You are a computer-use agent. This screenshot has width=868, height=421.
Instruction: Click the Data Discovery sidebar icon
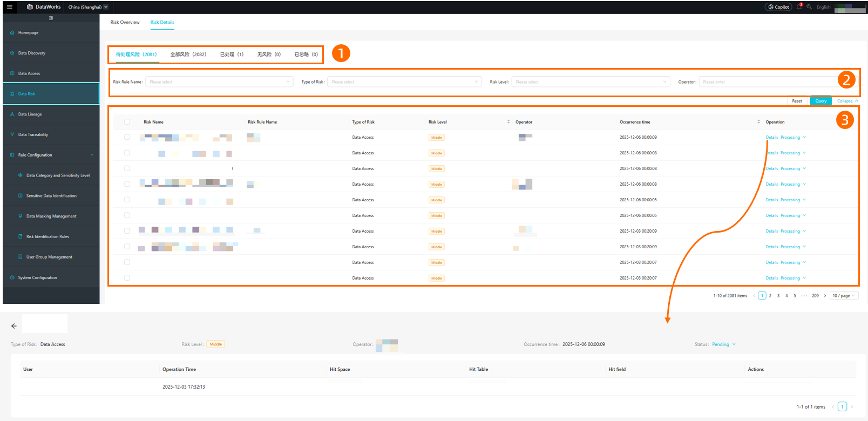click(x=12, y=53)
